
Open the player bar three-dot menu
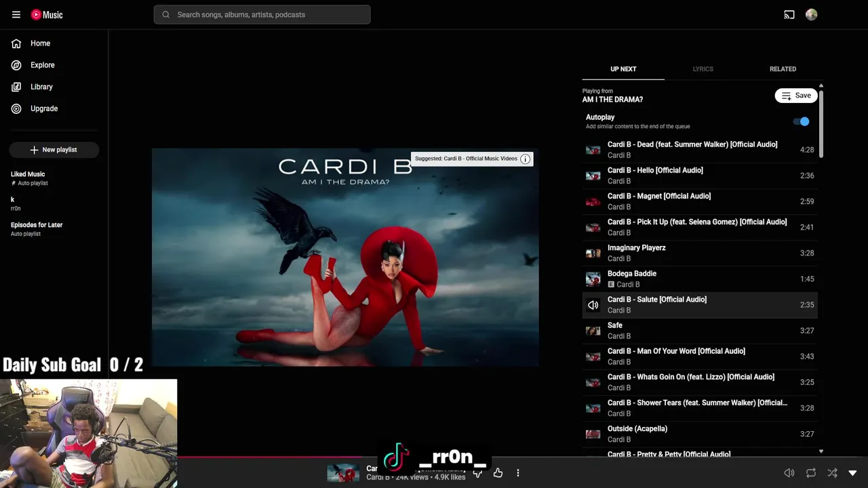pos(517,473)
